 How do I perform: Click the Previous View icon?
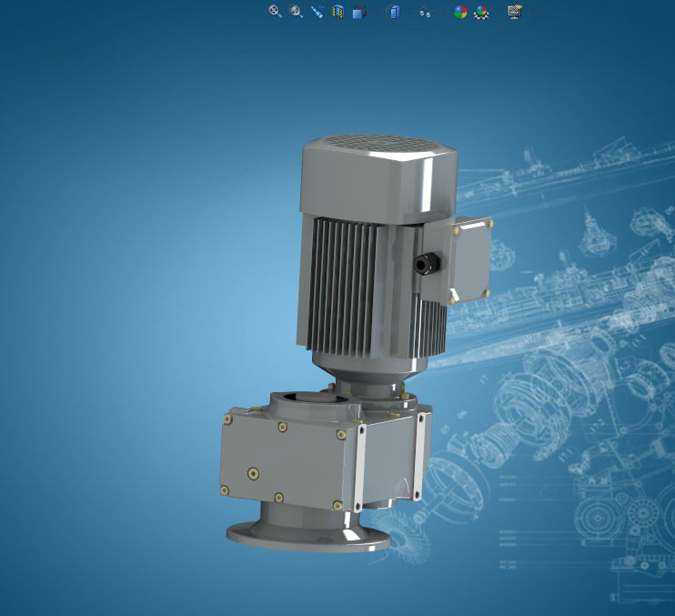pos(317,12)
